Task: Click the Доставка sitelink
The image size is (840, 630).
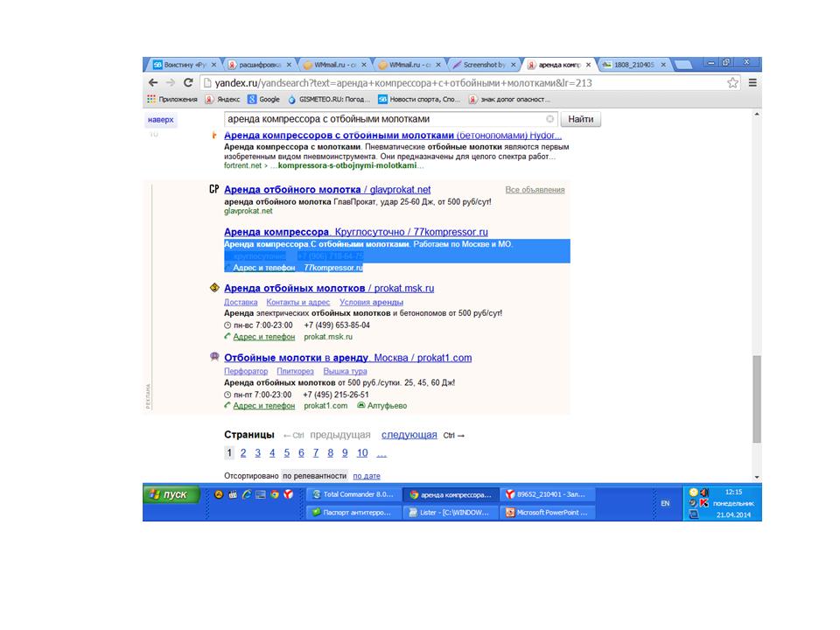Action: point(241,302)
